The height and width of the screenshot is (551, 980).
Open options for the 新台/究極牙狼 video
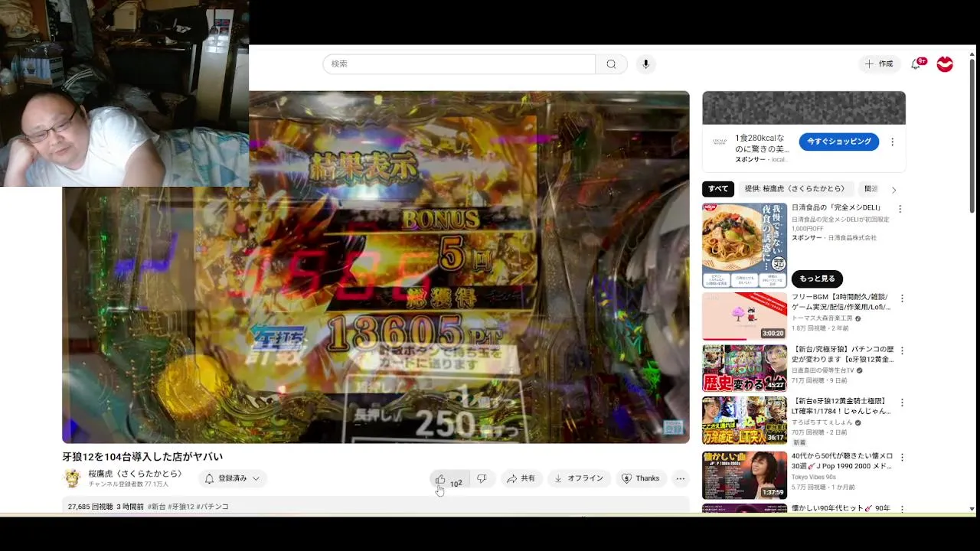click(902, 350)
